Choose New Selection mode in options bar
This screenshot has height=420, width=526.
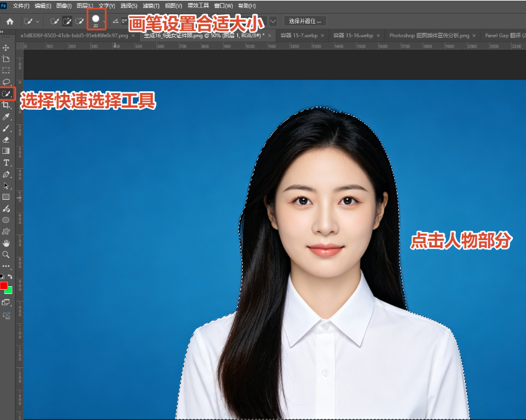54,22
